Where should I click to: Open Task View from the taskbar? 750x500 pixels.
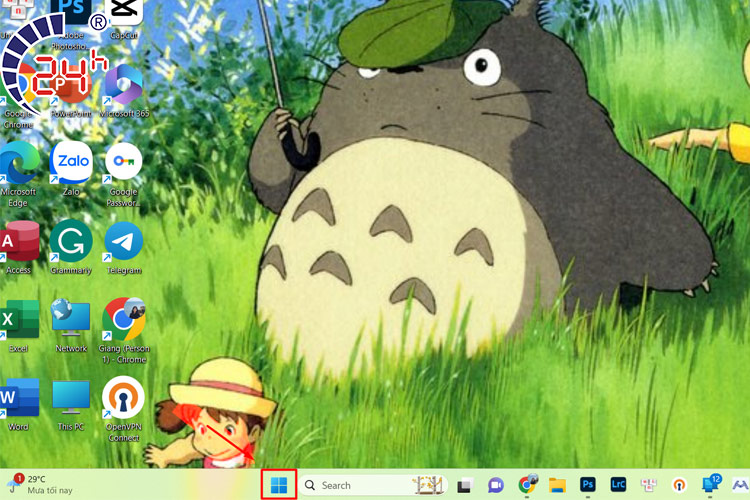pyautogui.click(x=465, y=485)
